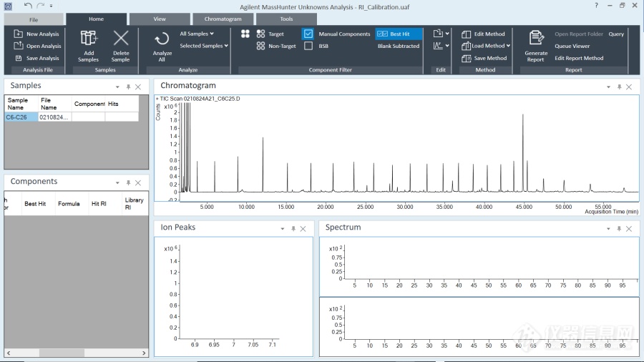Click the Save Method icon
This screenshot has height=362, width=644.
click(466, 58)
